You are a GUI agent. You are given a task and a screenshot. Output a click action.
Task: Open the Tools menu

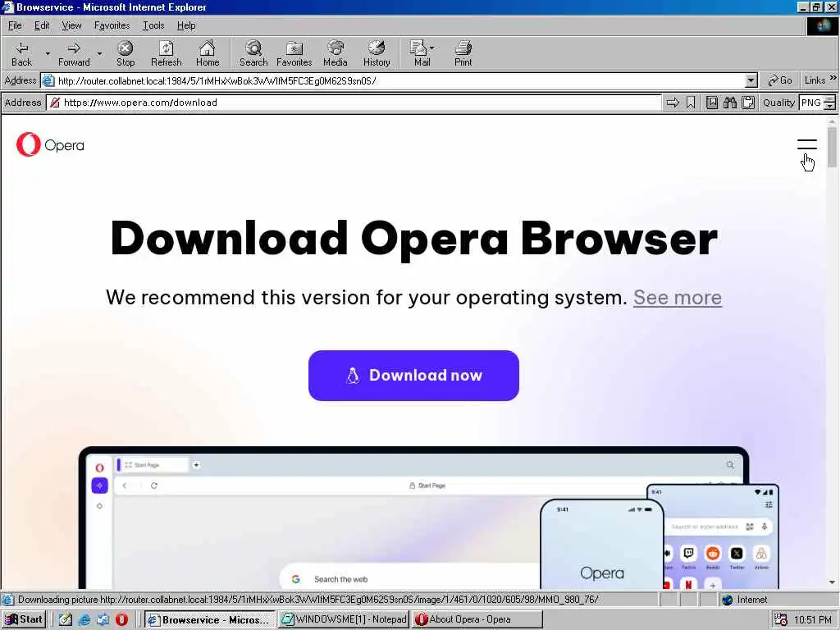point(153,25)
